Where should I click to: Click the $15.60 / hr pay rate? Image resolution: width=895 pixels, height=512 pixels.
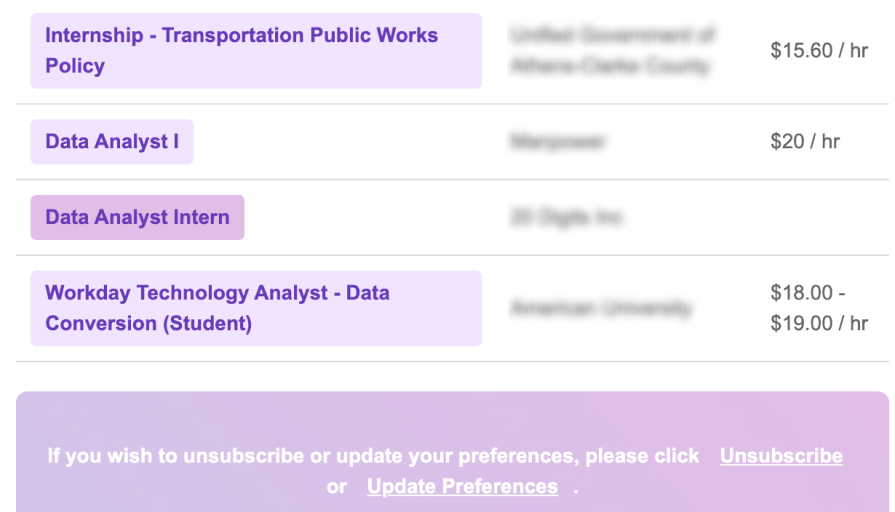[819, 51]
